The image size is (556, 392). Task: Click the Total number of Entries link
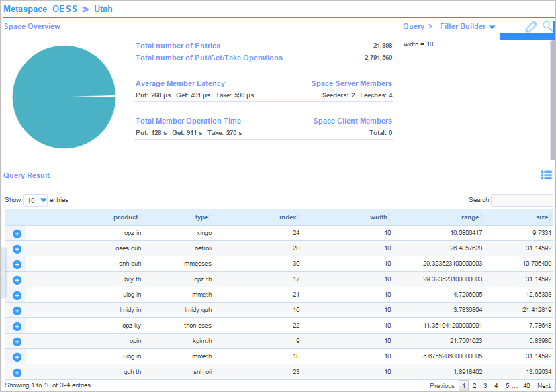[x=177, y=46]
